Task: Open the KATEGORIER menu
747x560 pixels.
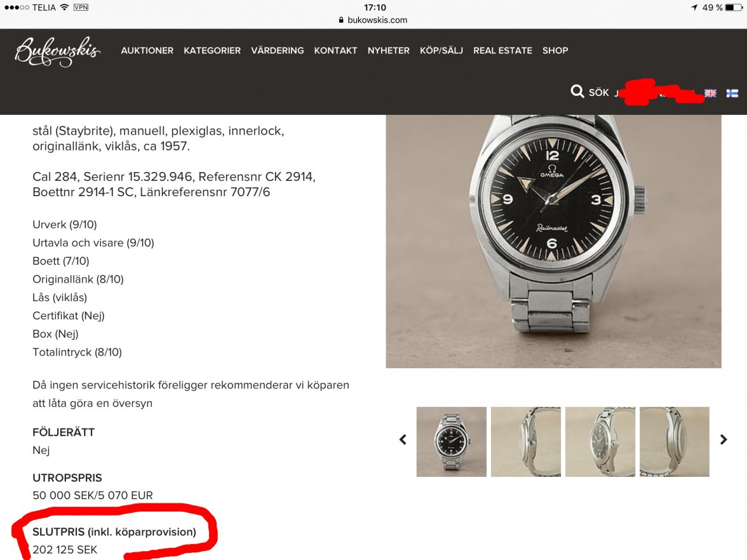Action: [x=212, y=51]
